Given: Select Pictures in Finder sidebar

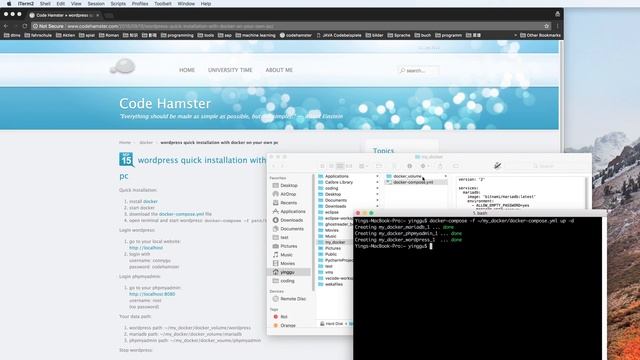Looking at the screenshot, I should (x=289, y=246).
